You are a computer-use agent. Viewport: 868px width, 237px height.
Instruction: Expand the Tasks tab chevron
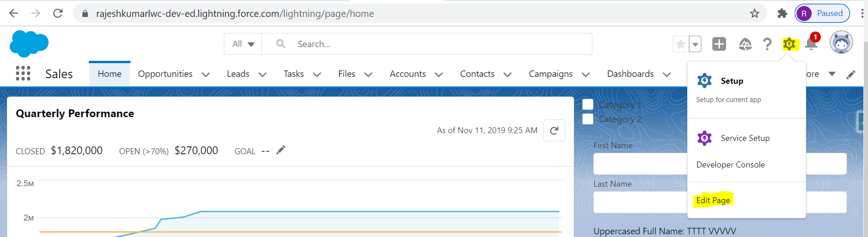pyautogui.click(x=317, y=75)
